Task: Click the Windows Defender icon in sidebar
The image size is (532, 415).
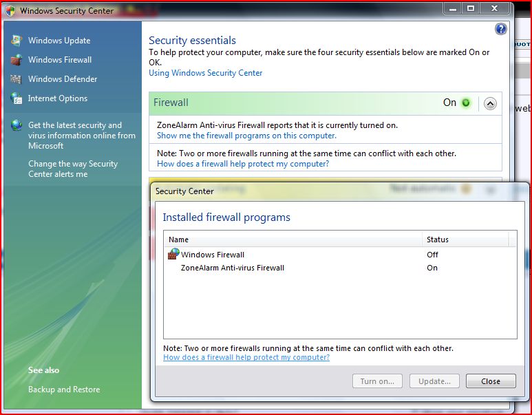Action: click(16, 79)
